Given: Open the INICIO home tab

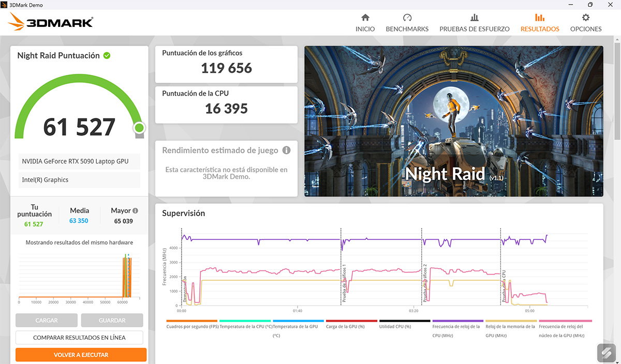Looking at the screenshot, I should pyautogui.click(x=365, y=23).
